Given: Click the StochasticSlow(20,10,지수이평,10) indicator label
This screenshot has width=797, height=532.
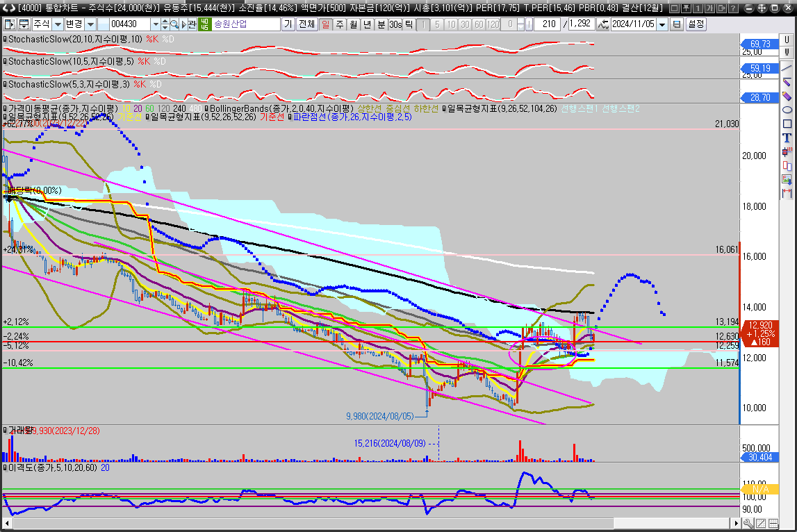Looking at the screenshot, I should (75, 39).
